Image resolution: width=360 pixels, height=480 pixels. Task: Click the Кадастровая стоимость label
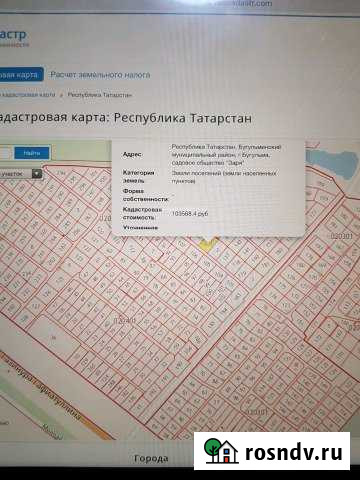point(142,213)
